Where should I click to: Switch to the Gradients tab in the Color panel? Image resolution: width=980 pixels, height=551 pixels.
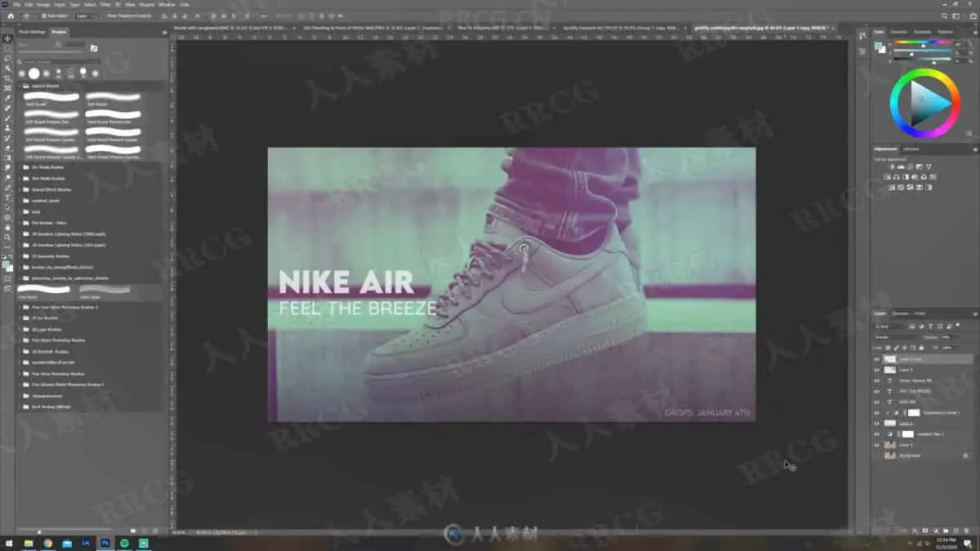coord(922,32)
